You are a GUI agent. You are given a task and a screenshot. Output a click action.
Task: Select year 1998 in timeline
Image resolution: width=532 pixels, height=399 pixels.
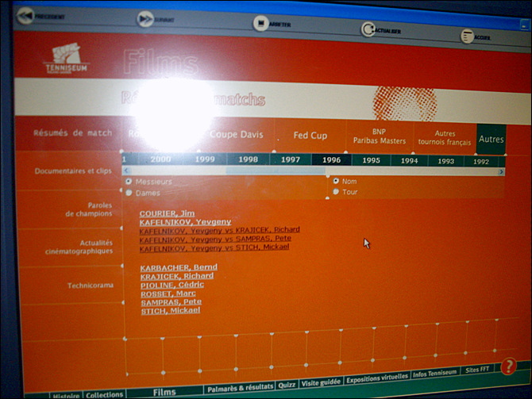248,159
